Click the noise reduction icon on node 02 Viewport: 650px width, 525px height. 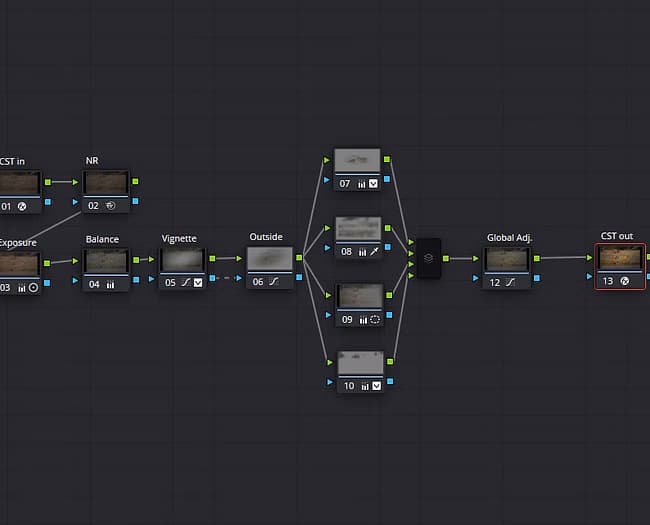[110, 206]
